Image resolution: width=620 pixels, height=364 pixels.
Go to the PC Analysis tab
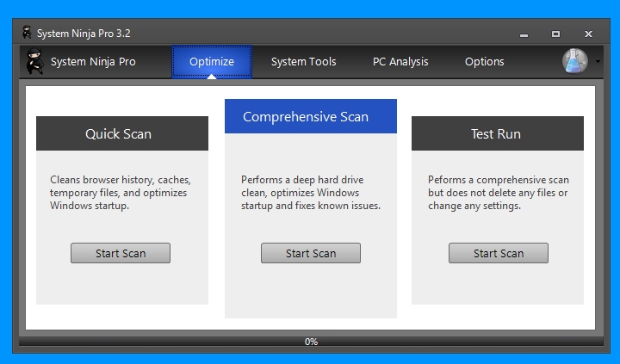pyautogui.click(x=400, y=62)
